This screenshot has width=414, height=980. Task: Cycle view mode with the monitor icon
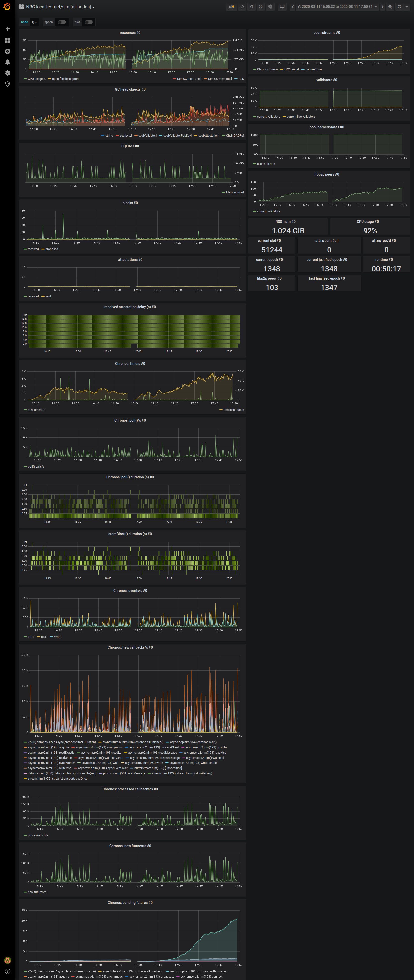tap(282, 7)
